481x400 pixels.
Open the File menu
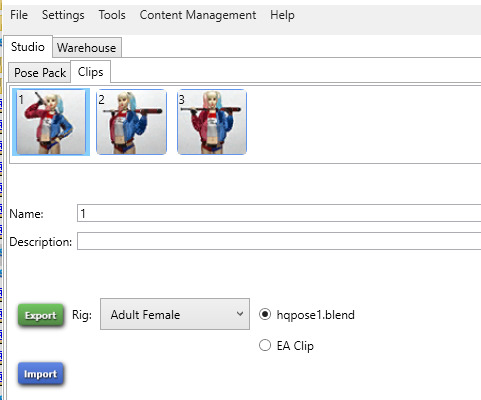point(19,15)
